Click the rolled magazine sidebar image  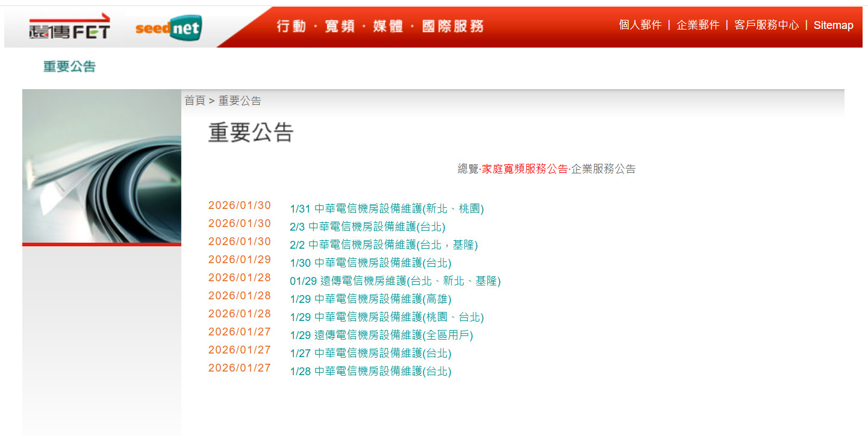coord(102,166)
